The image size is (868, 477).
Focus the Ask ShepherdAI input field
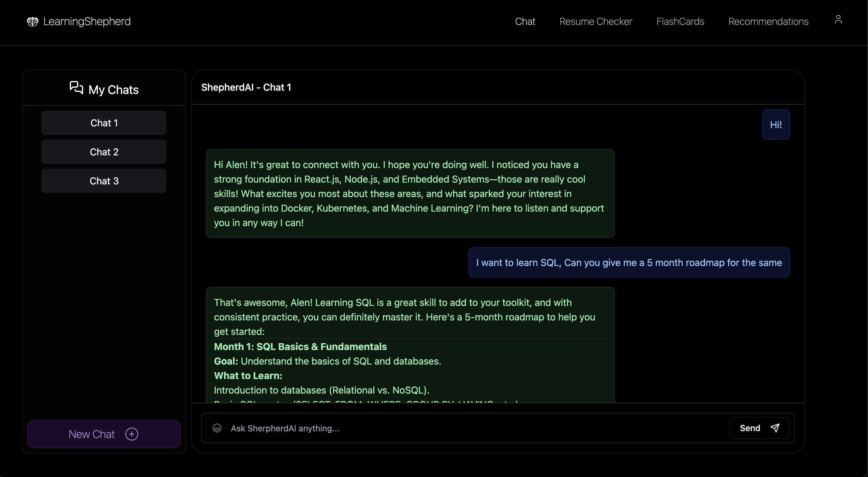pyautogui.click(x=472, y=428)
